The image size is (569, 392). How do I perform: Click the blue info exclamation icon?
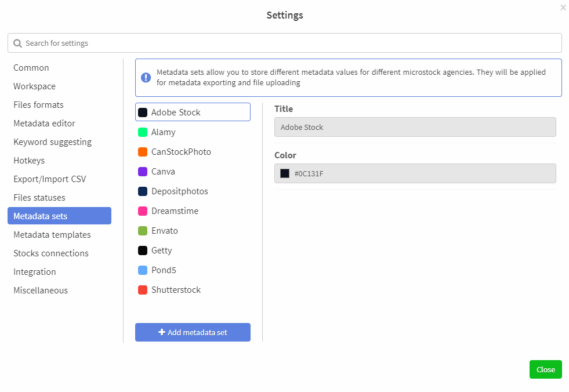[146, 77]
